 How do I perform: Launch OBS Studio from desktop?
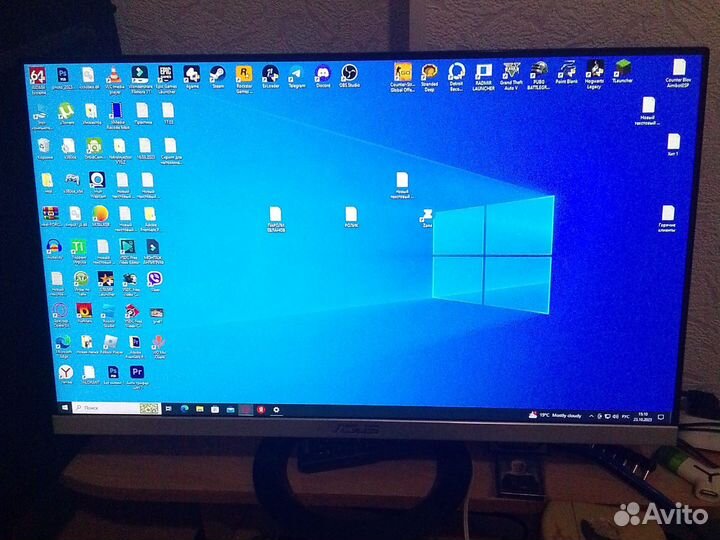pyautogui.click(x=349, y=76)
